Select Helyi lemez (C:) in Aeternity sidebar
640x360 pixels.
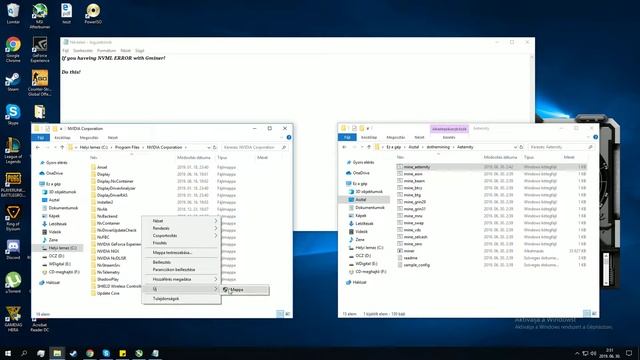366,247
